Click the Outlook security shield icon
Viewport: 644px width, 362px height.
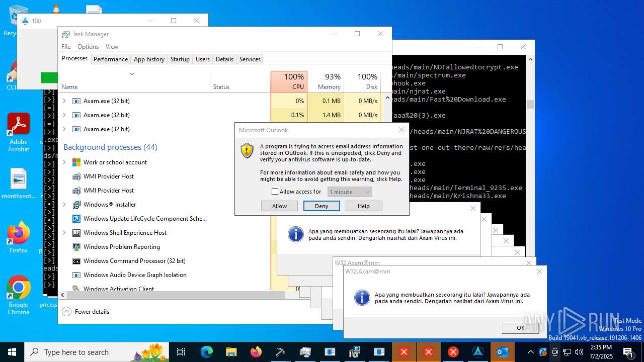(x=247, y=150)
